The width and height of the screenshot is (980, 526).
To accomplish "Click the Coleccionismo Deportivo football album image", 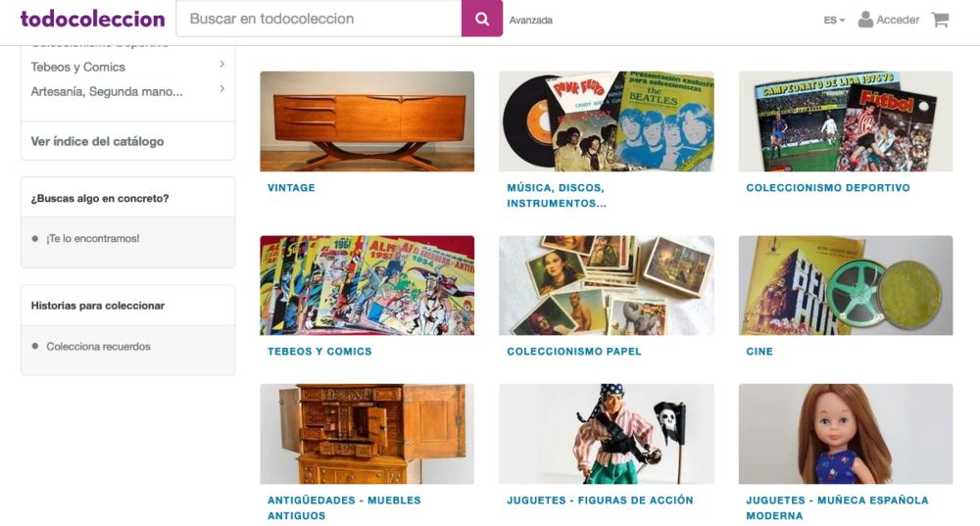I will [845, 121].
